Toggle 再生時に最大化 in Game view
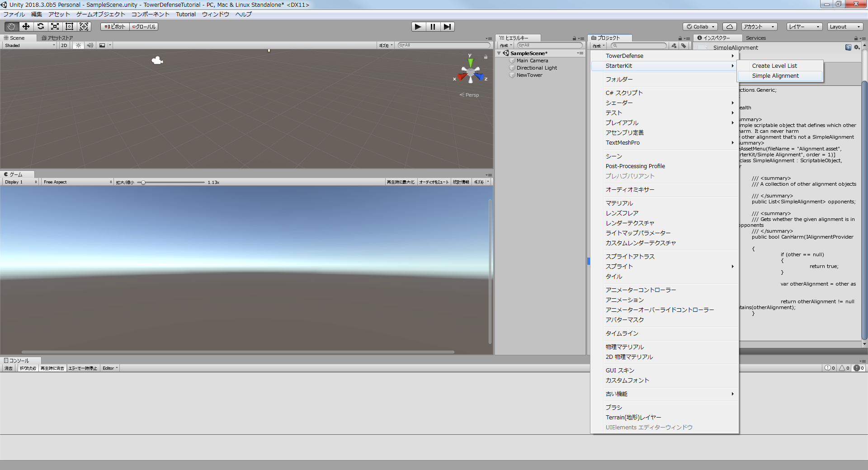The height and width of the screenshot is (470, 868). (x=401, y=182)
